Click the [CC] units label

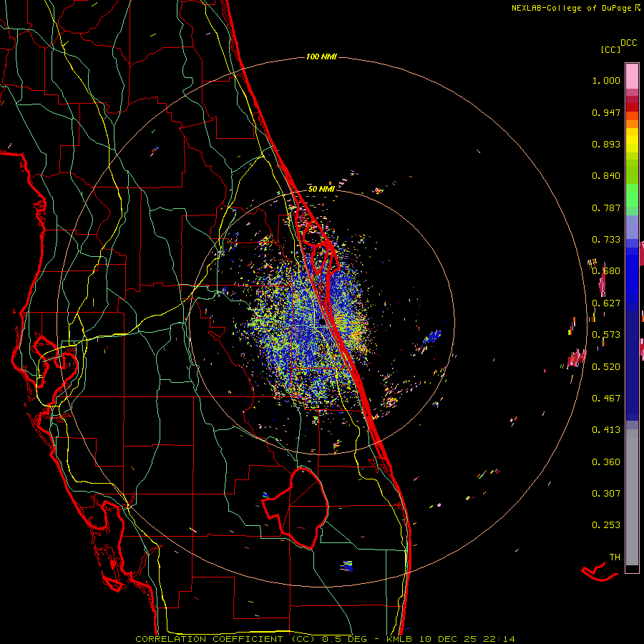[x=610, y=49]
